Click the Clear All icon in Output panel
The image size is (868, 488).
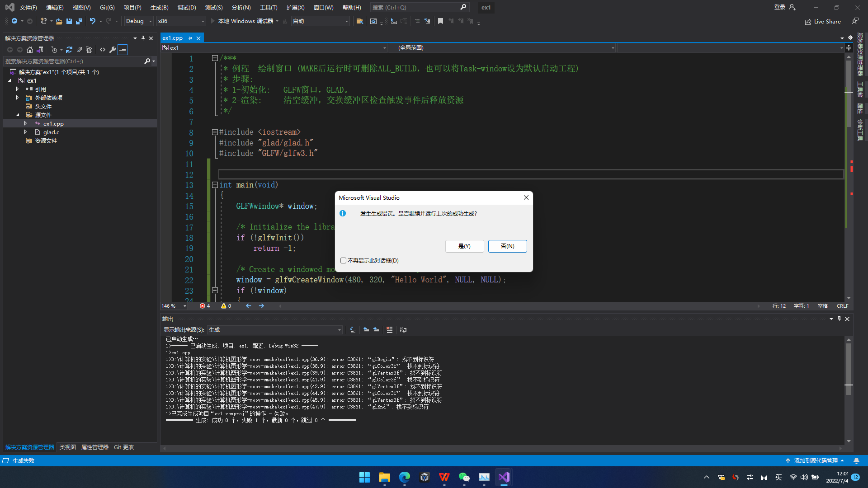tap(389, 330)
